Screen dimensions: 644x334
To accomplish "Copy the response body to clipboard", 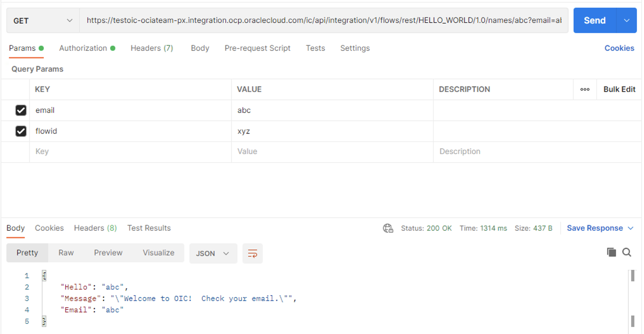I will click(611, 252).
